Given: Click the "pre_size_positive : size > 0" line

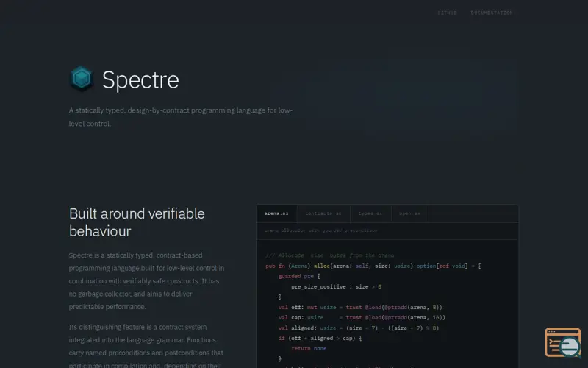Looking at the screenshot, I should (x=336, y=286).
